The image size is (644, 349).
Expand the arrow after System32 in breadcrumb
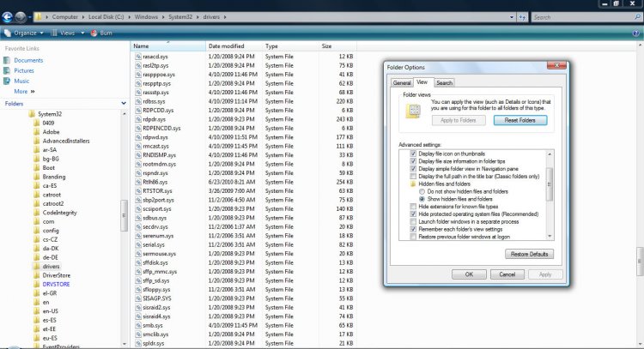(x=197, y=17)
